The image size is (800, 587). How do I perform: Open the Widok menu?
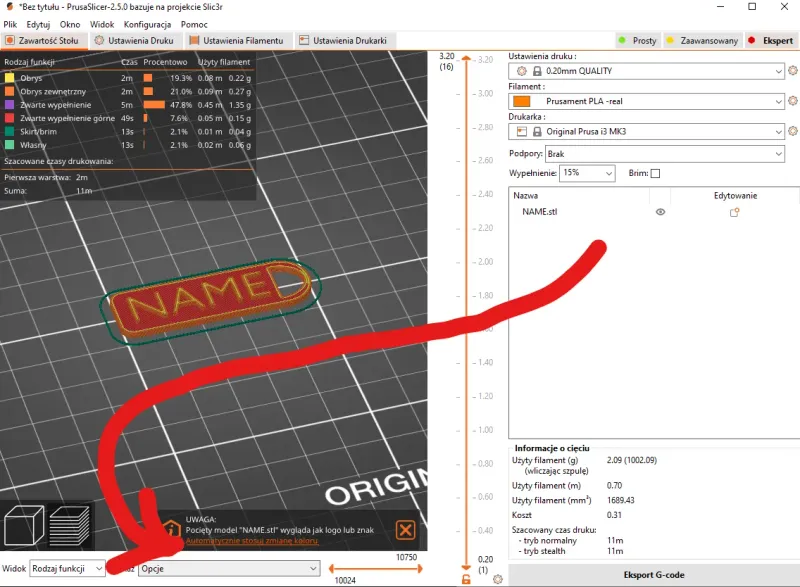(102, 24)
